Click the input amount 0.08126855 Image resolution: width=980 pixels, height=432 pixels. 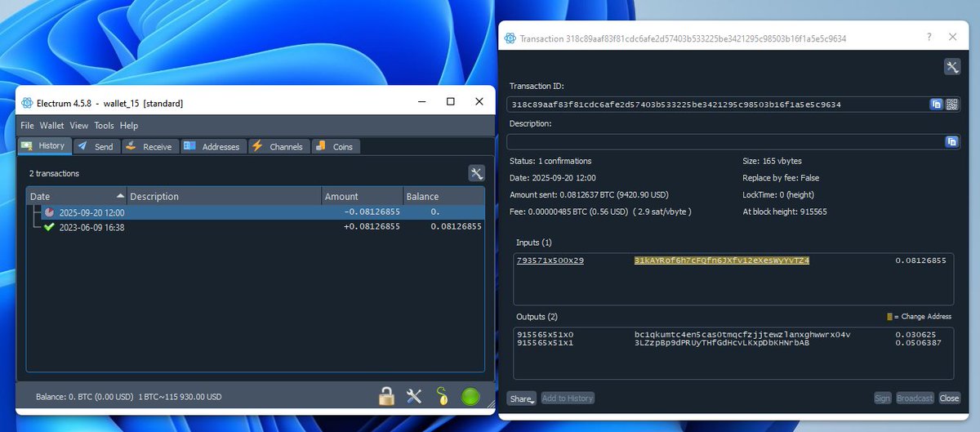click(920, 260)
